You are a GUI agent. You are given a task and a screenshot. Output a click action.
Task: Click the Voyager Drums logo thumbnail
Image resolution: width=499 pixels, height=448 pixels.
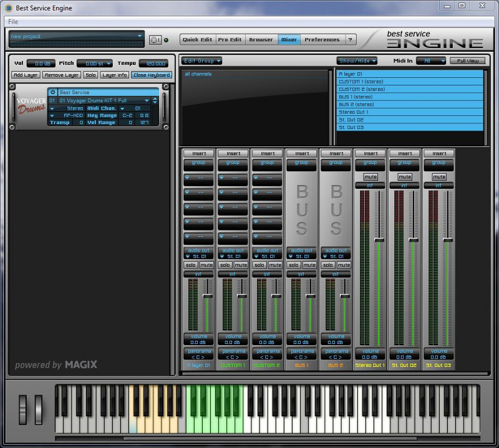click(31, 105)
